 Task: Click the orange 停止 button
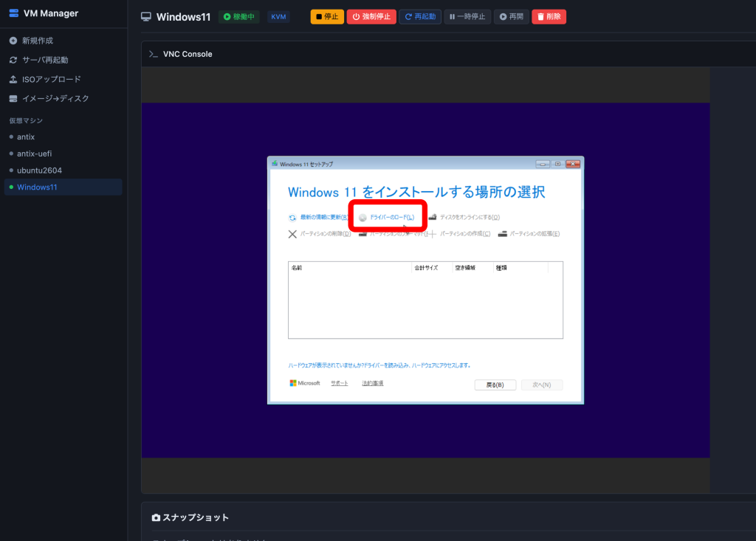pyautogui.click(x=327, y=17)
